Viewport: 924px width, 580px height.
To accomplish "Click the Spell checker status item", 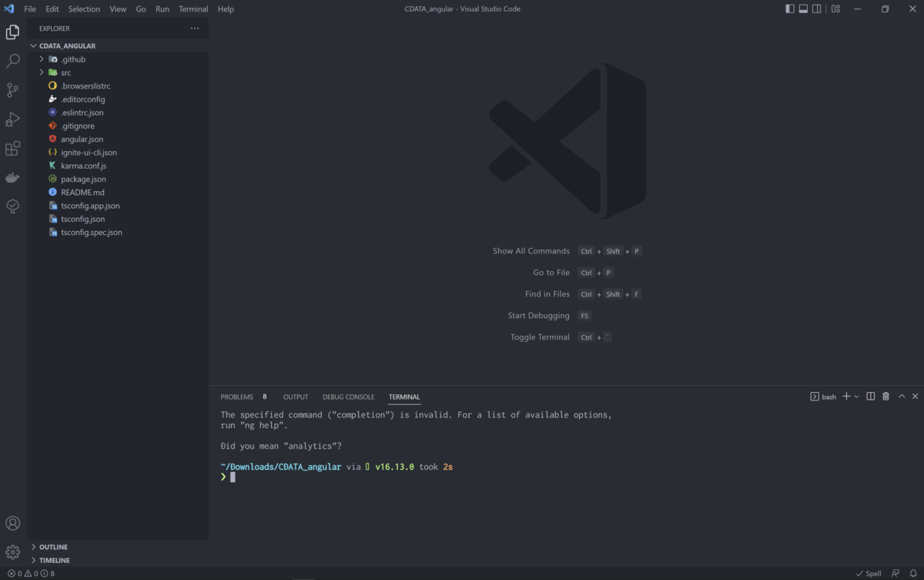I will point(869,574).
